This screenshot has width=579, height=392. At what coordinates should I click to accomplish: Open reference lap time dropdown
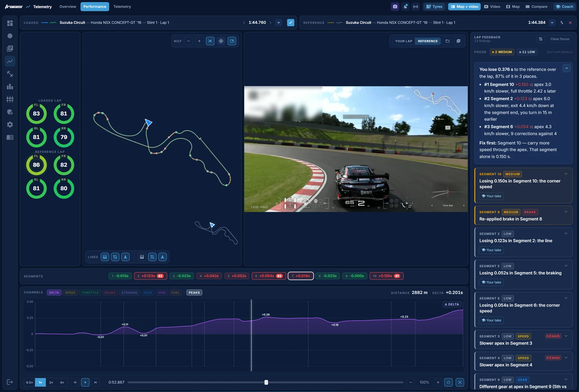pyautogui.click(x=552, y=22)
